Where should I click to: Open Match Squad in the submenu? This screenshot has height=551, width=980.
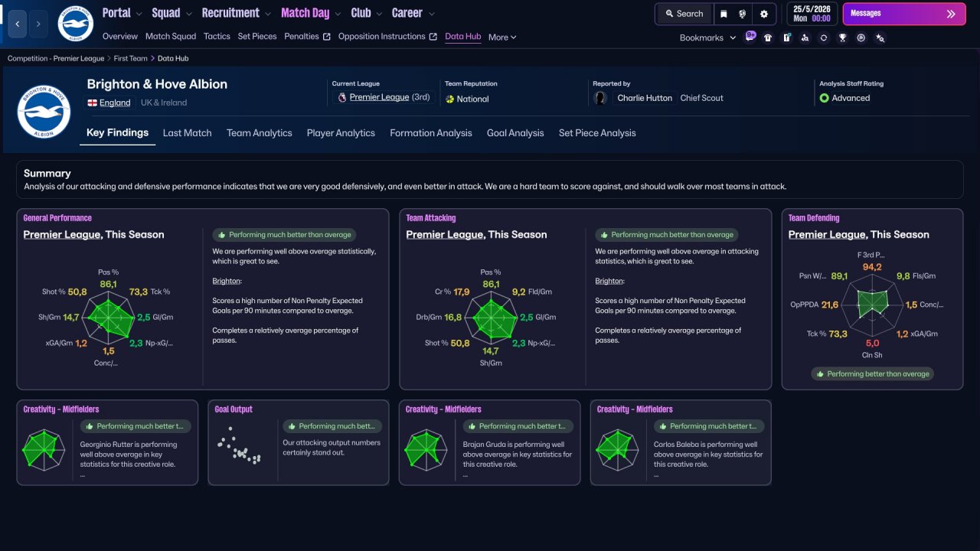coord(171,36)
